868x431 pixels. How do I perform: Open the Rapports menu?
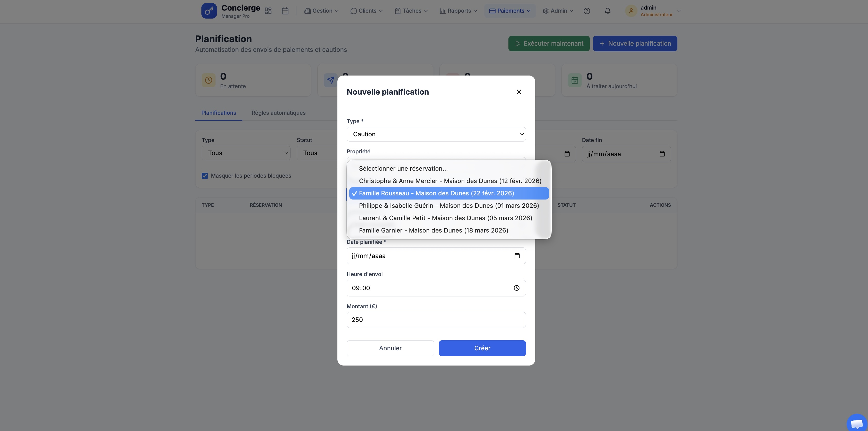458,11
